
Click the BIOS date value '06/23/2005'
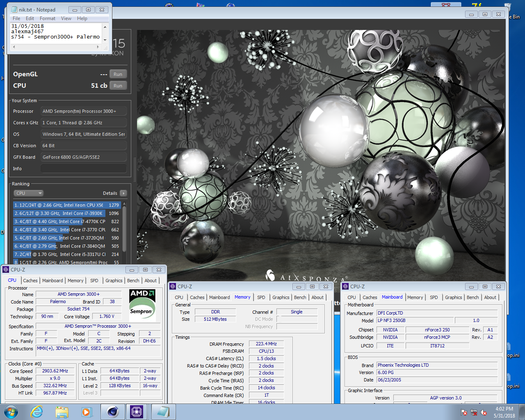[437, 380]
